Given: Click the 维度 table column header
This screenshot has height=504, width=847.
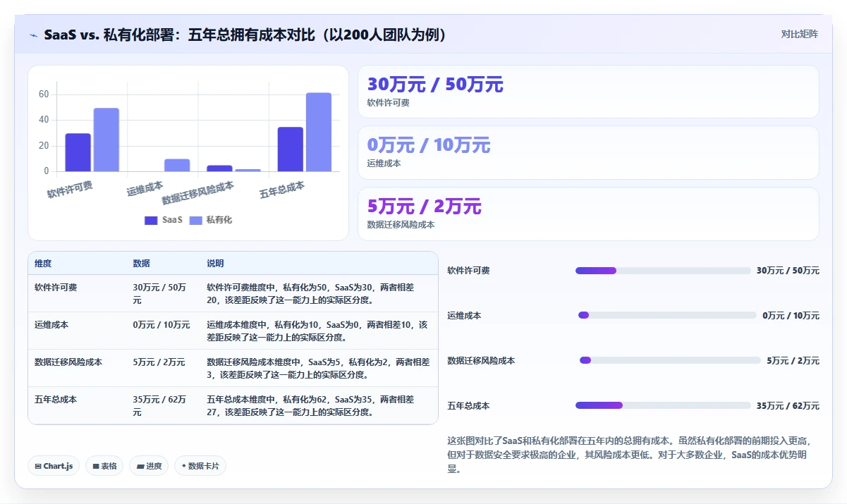Looking at the screenshot, I should [43, 264].
